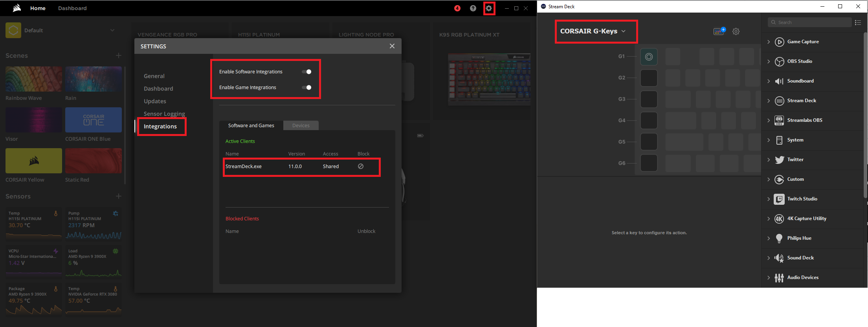Screen dimensions: 868x327
Task: Switch to the Devices tab
Action: click(x=301, y=125)
